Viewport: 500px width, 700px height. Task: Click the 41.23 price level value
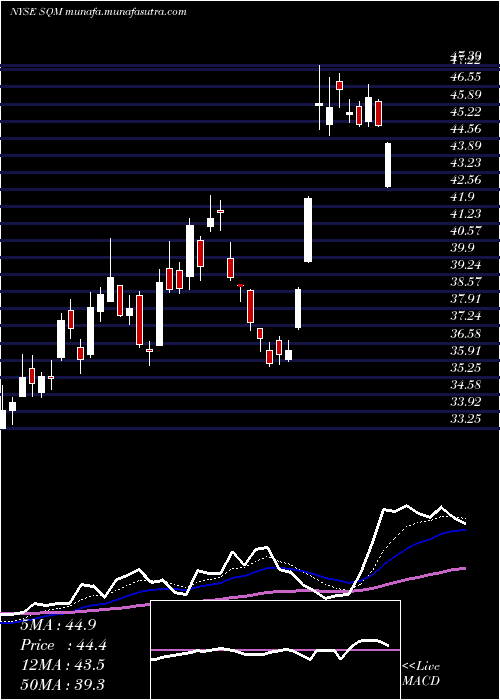click(x=466, y=214)
